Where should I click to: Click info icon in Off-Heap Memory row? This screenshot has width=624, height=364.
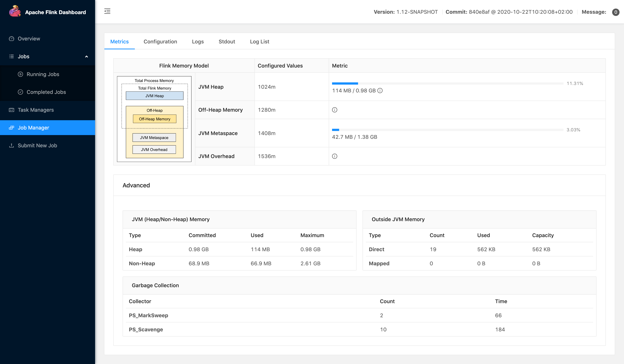(x=334, y=110)
